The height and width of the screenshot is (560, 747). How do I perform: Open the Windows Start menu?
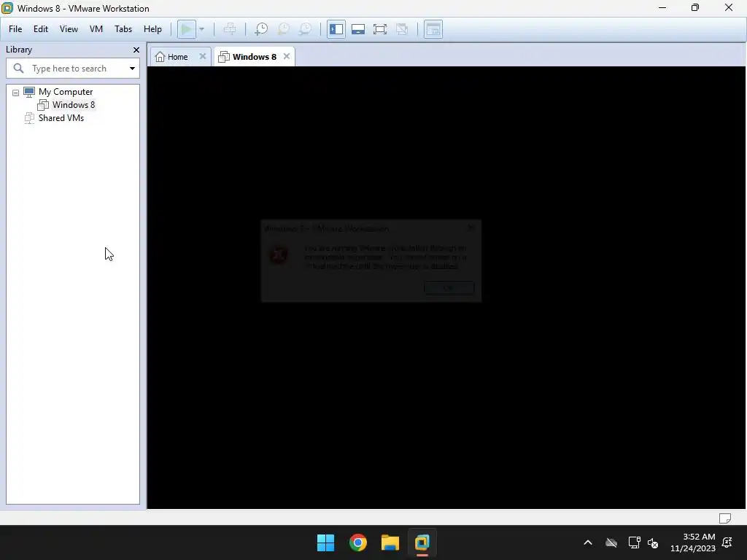point(326,542)
